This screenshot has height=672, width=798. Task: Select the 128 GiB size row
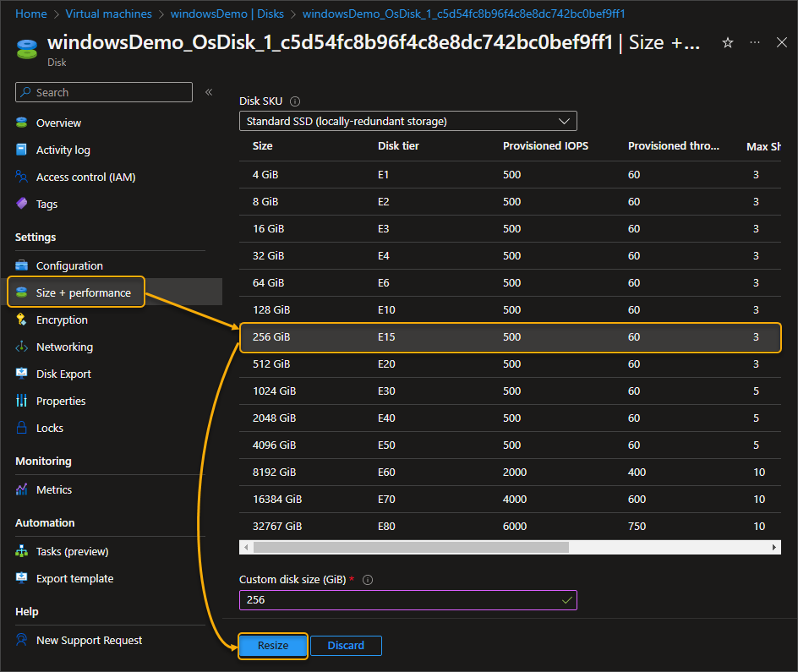pyautogui.click(x=510, y=309)
